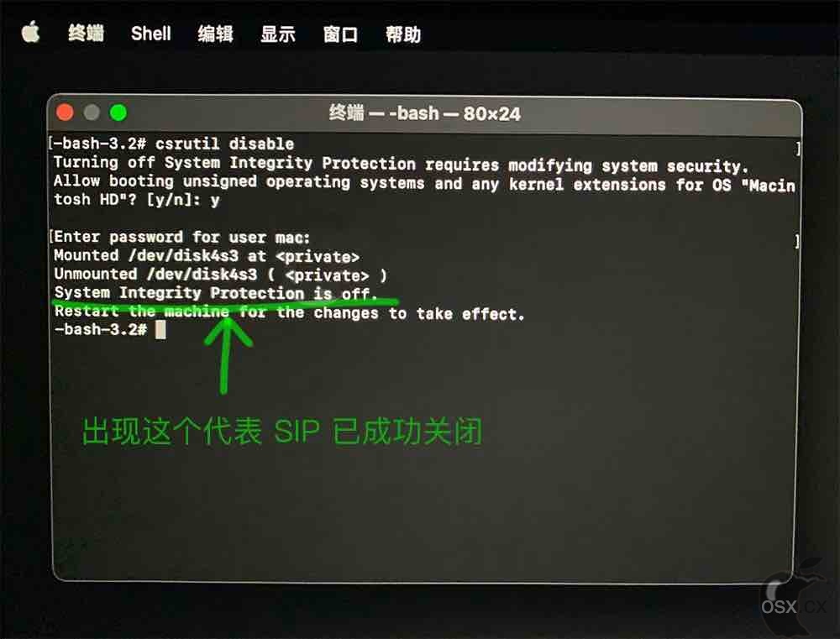Click the terminal cursor at the prompt

tap(160, 330)
